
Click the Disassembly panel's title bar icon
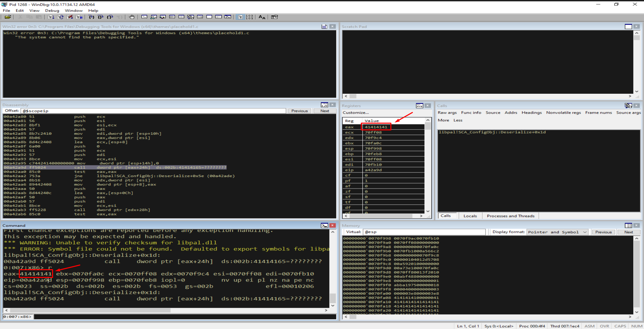[324, 105]
